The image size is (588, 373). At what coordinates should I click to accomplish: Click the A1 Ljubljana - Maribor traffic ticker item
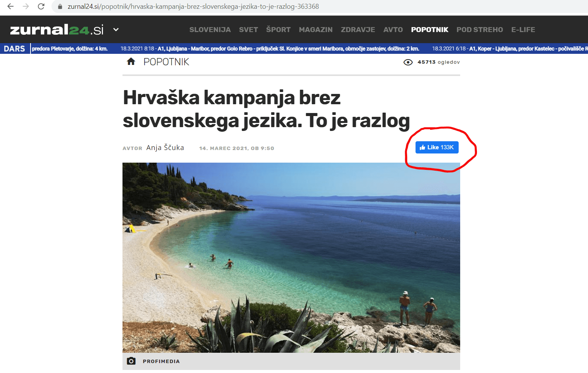point(270,48)
